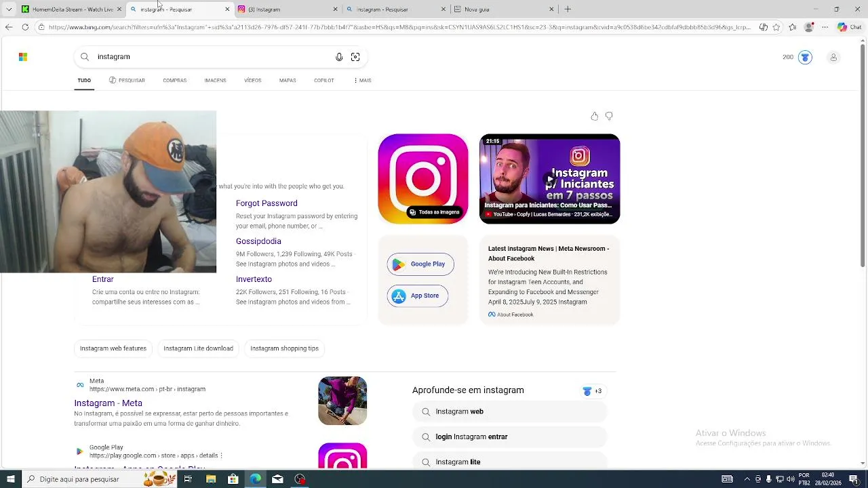
Task: Click the Meta result thumbnail image
Action: coord(342,401)
